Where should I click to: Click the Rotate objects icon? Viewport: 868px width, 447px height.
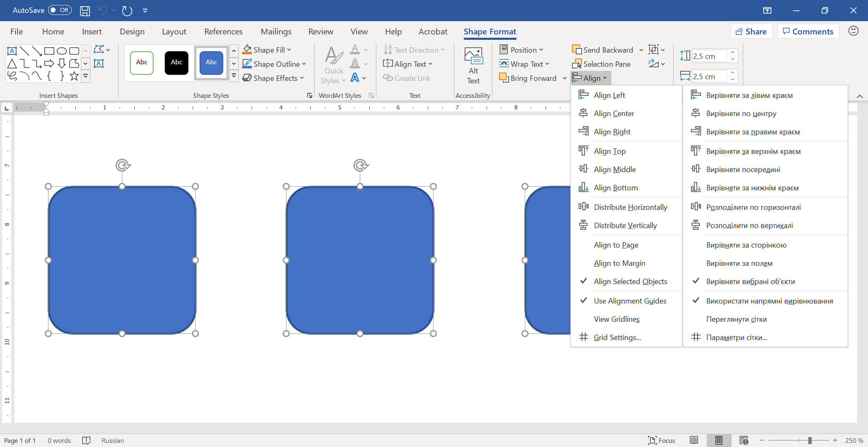(654, 64)
